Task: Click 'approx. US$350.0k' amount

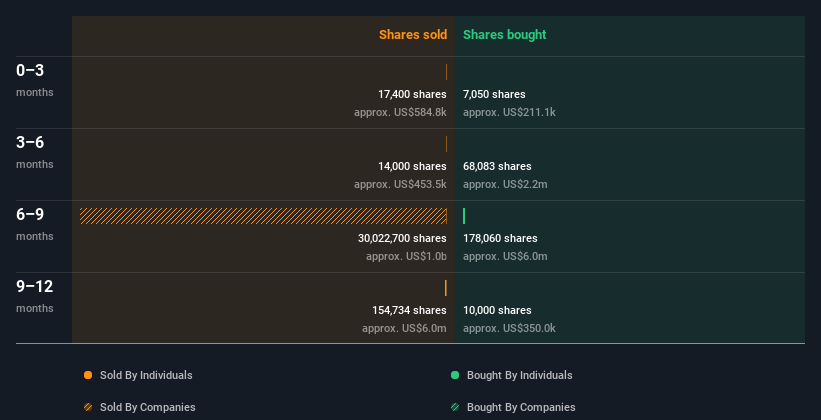Action: [509, 328]
